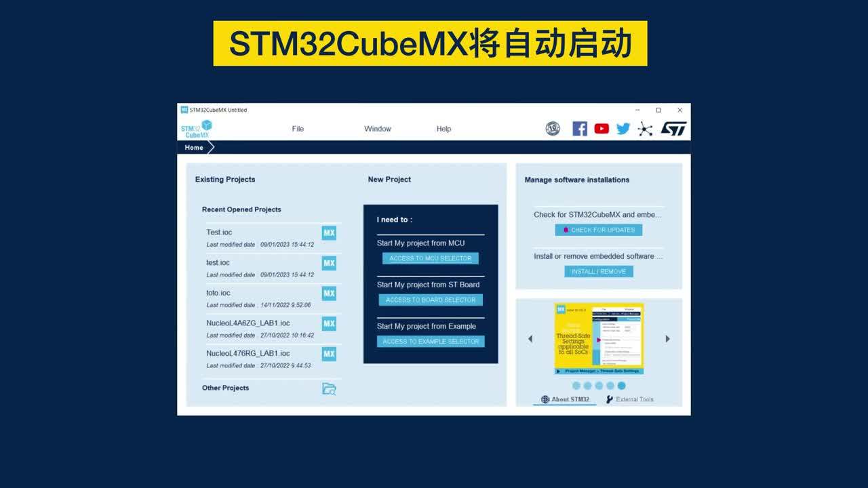Select third carousel dot indicator

click(599, 386)
